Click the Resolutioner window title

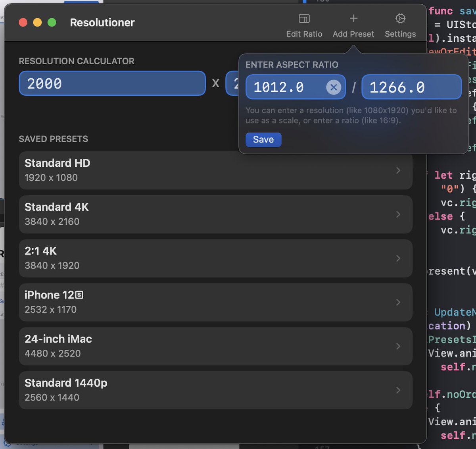102,23
